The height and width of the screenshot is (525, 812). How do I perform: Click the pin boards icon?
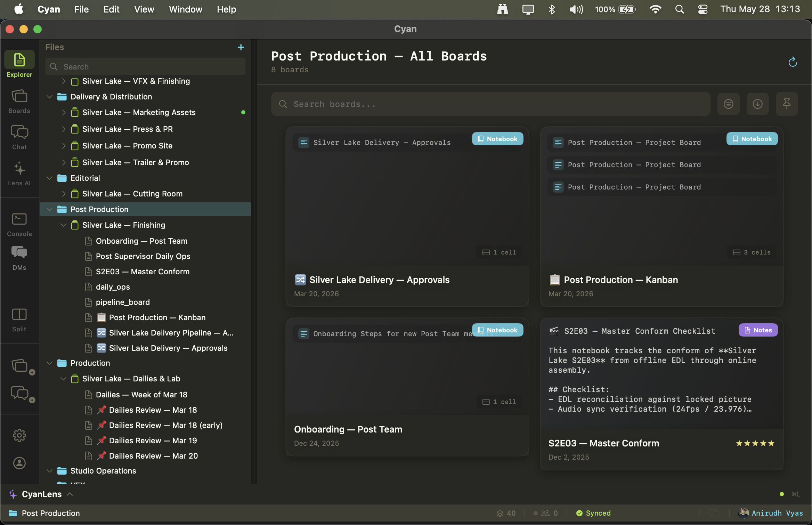pos(787,104)
